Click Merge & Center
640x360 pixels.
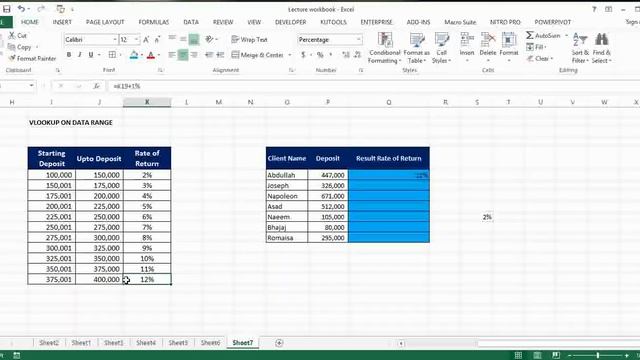(x=258, y=55)
